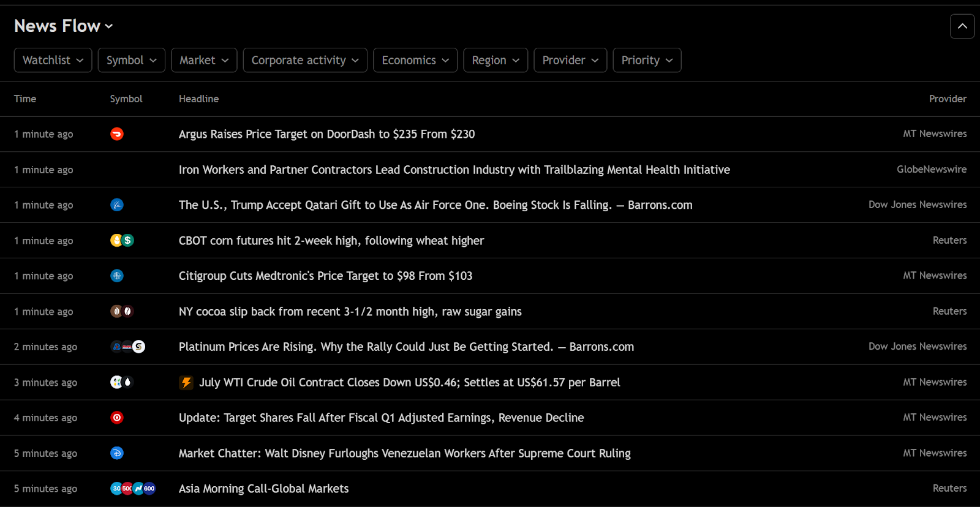This screenshot has height=507, width=980.
Task: Open the Corporate activity filter dropdown
Action: click(305, 60)
